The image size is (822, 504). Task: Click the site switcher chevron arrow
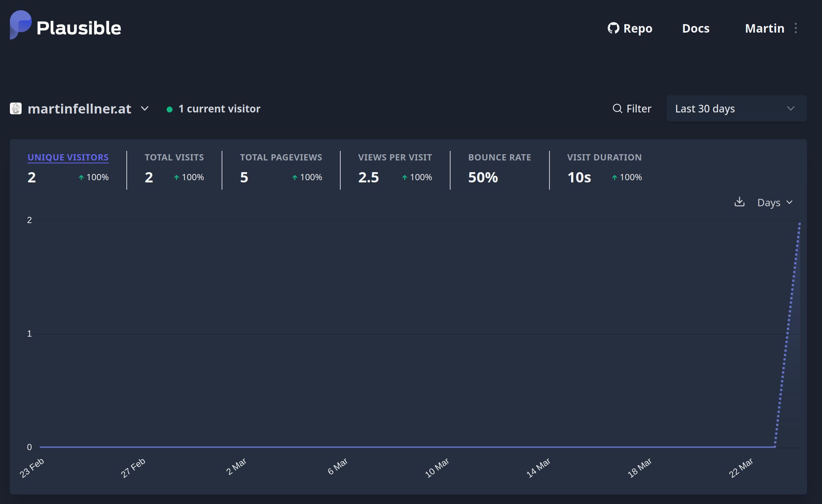(x=145, y=108)
